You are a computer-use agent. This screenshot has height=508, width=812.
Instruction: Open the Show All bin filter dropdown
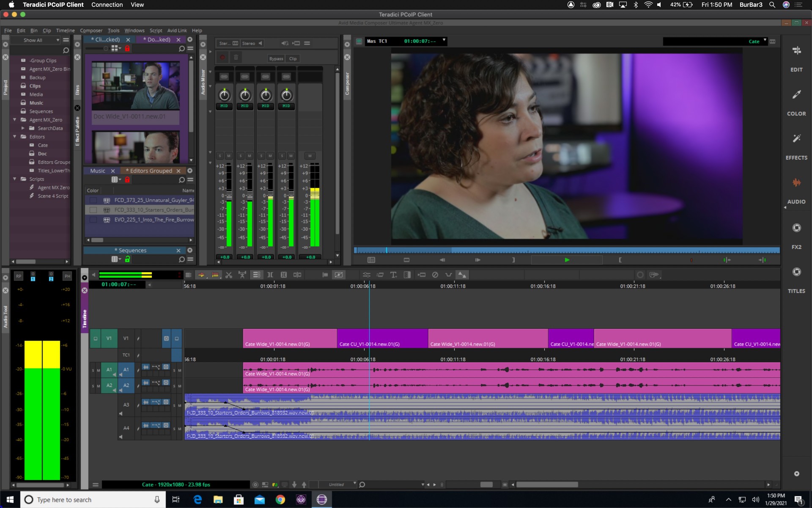(x=36, y=40)
